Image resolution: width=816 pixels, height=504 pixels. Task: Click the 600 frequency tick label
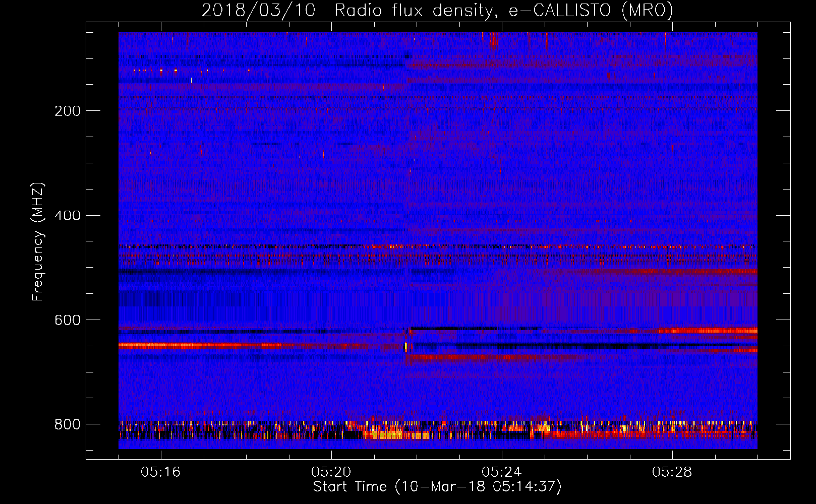(x=68, y=321)
